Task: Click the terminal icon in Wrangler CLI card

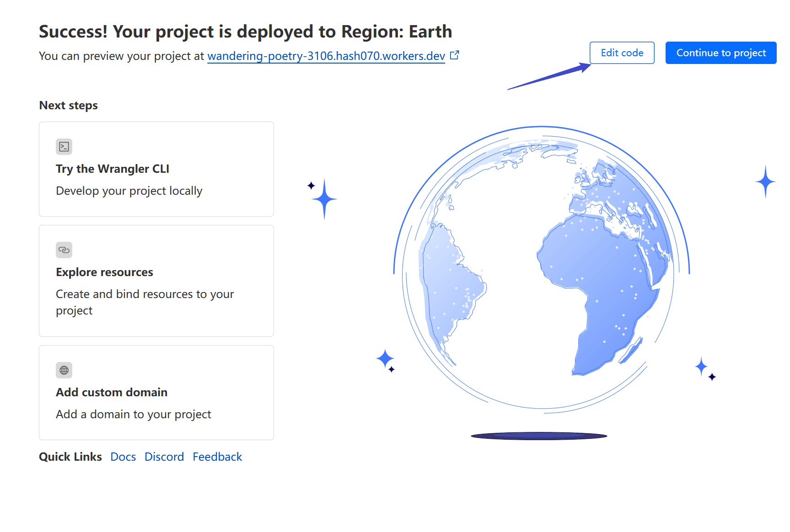Action: 64,147
